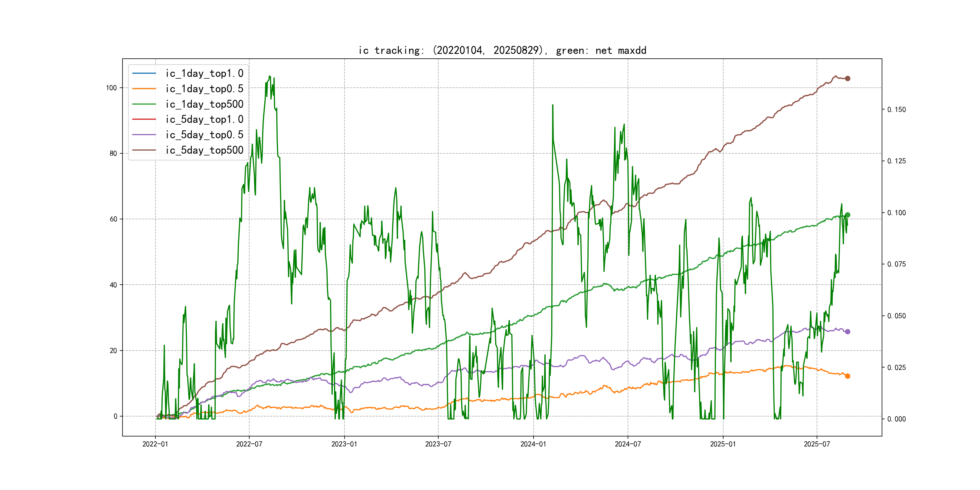
Task: Click the ic_1day_top1.0 legend label
Action: coord(204,73)
